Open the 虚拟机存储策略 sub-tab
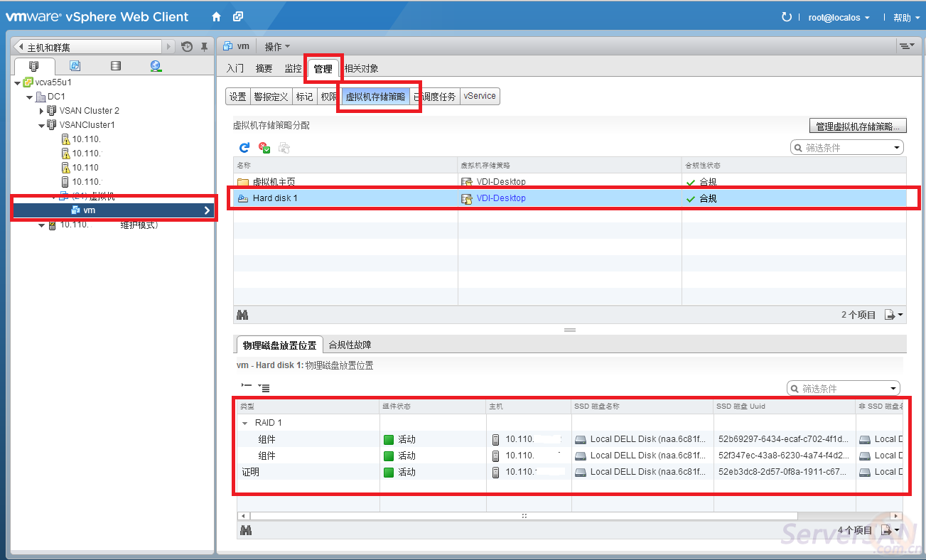The width and height of the screenshot is (926, 560). (x=375, y=97)
